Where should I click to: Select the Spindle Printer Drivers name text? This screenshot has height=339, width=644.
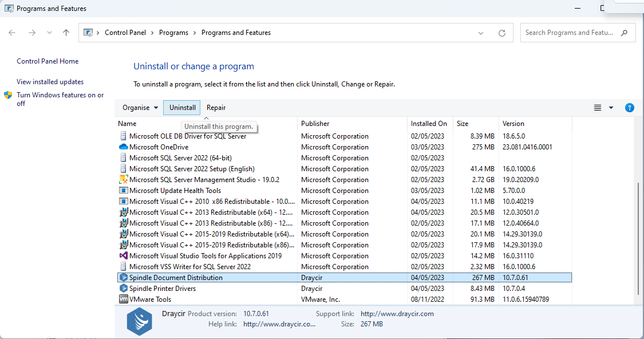[x=162, y=289]
